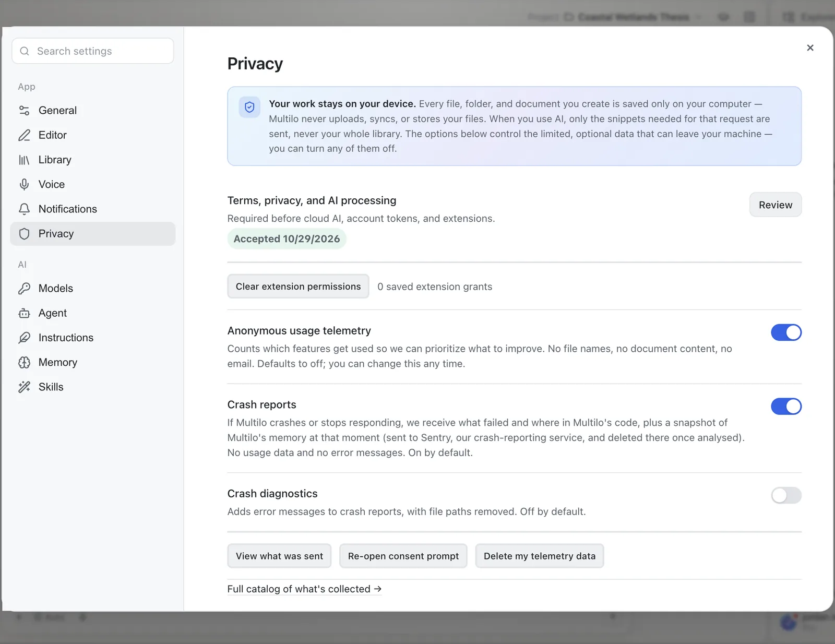The height and width of the screenshot is (644, 835).
Task: Open the Agent settings section
Action: click(93, 313)
